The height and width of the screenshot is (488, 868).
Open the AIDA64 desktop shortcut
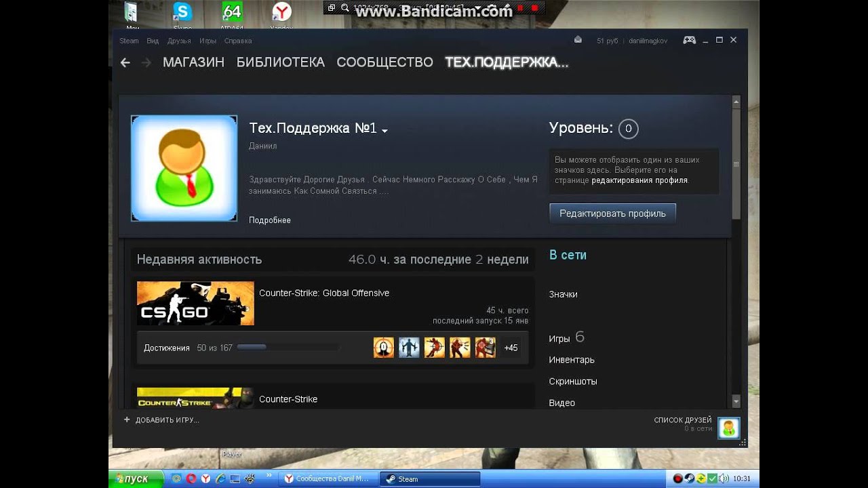(x=232, y=12)
